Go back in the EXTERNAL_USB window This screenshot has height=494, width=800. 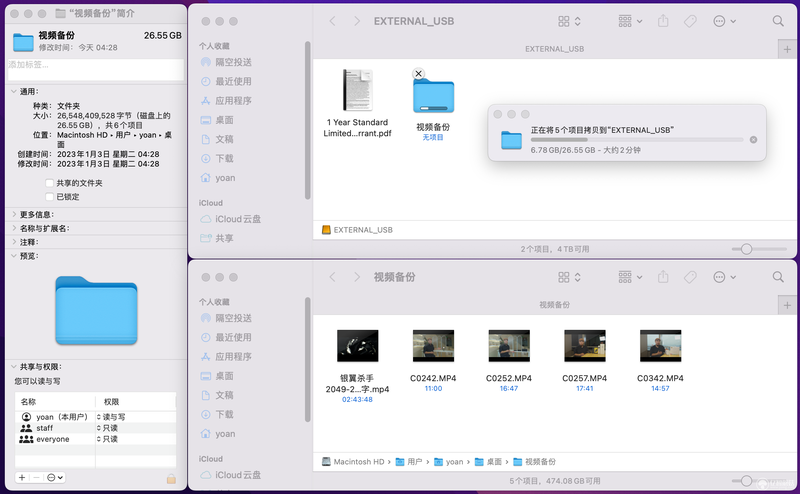coord(333,21)
